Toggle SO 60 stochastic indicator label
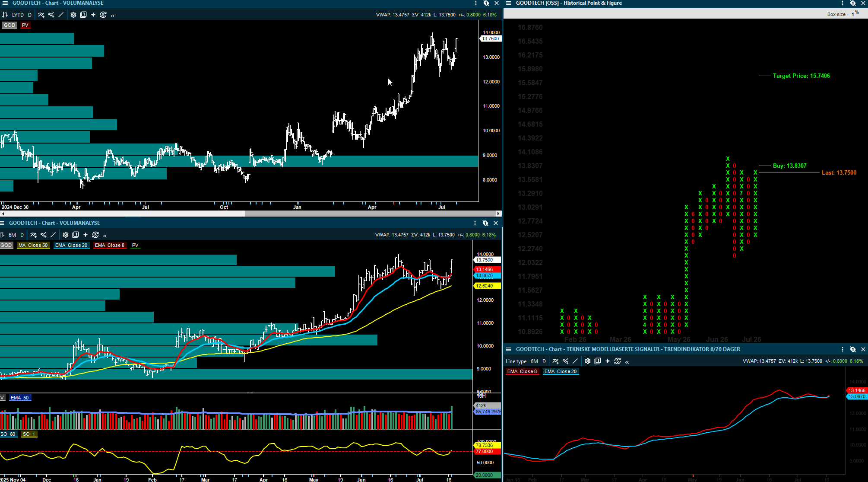Image resolution: width=868 pixels, height=482 pixels. pos(8,434)
